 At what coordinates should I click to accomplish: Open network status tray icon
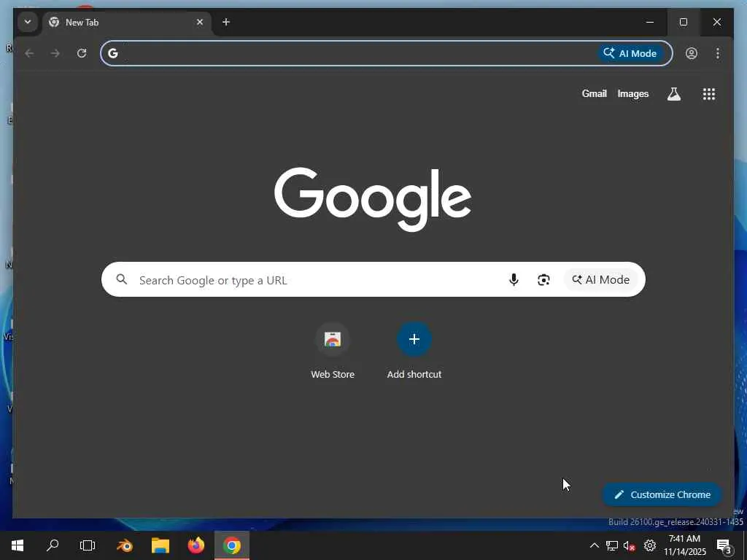click(612, 545)
